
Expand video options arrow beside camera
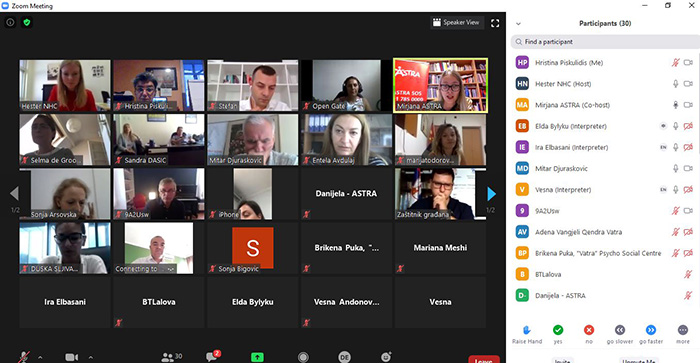pos(91,357)
